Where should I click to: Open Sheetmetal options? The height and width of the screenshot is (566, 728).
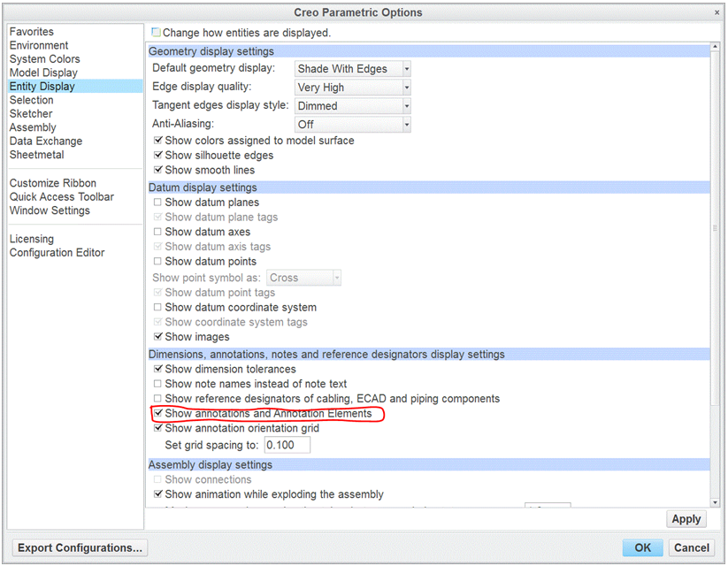36,155
